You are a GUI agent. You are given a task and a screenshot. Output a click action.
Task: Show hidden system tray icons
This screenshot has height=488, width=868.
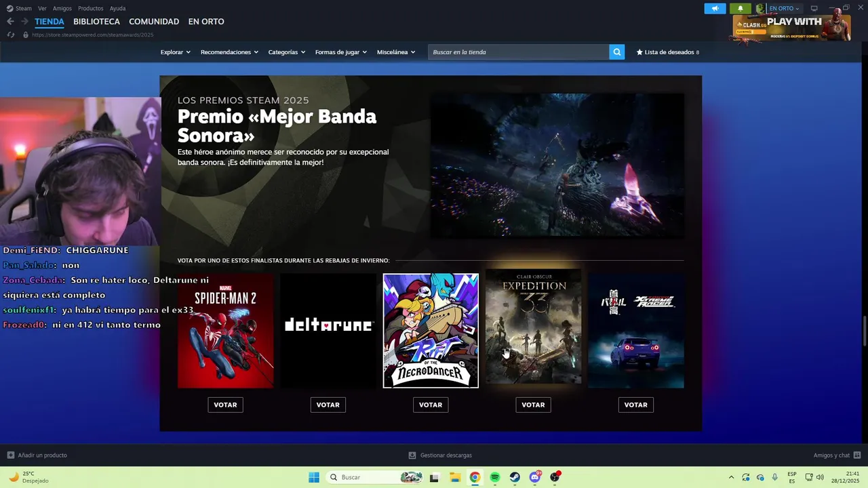click(x=731, y=477)
